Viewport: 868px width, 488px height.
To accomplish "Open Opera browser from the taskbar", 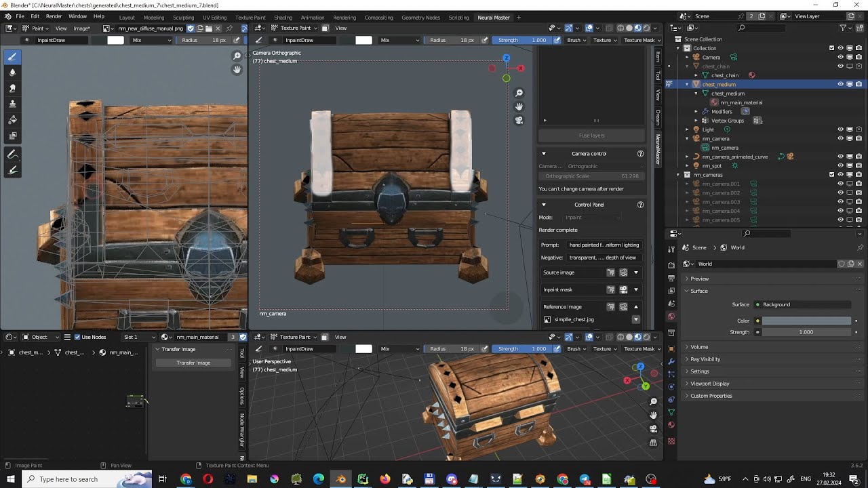I will click(208, 479).
